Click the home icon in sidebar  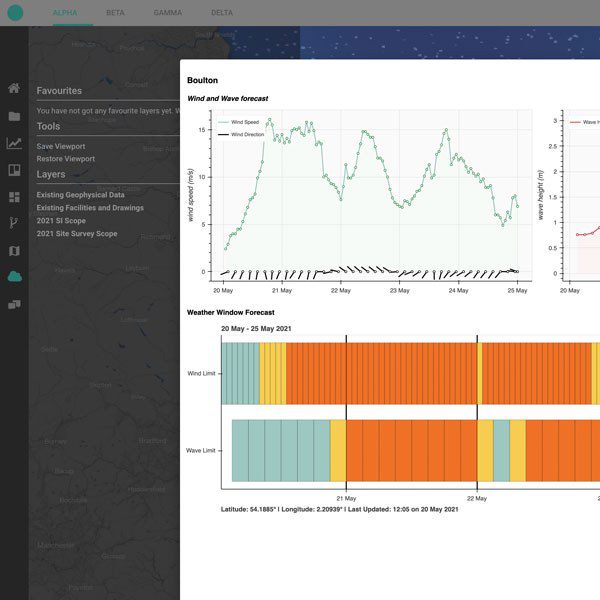click(x=14, y=89)
